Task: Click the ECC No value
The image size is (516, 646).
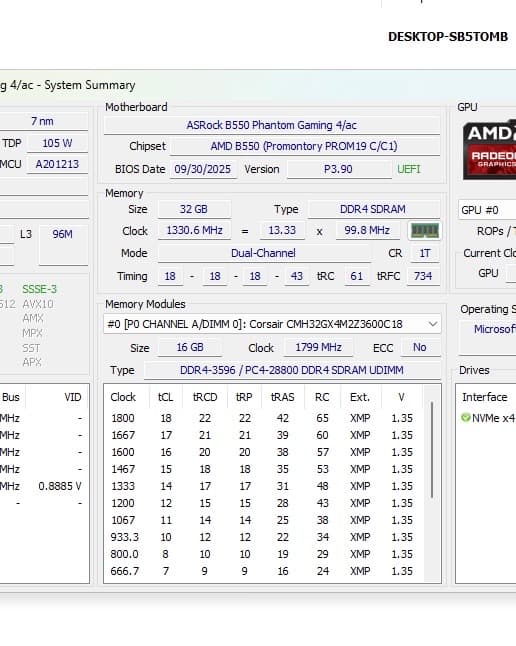Action: tap(420, 347)
